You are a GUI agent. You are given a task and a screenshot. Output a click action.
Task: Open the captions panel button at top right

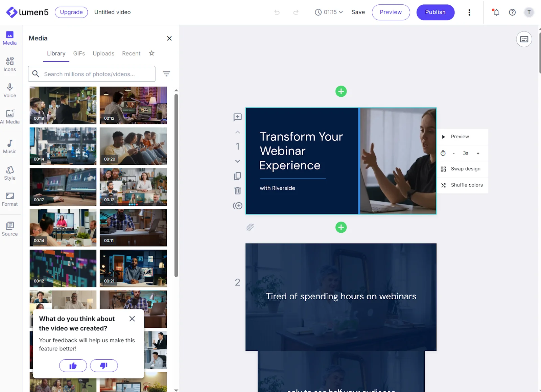[x=524, y=39]
